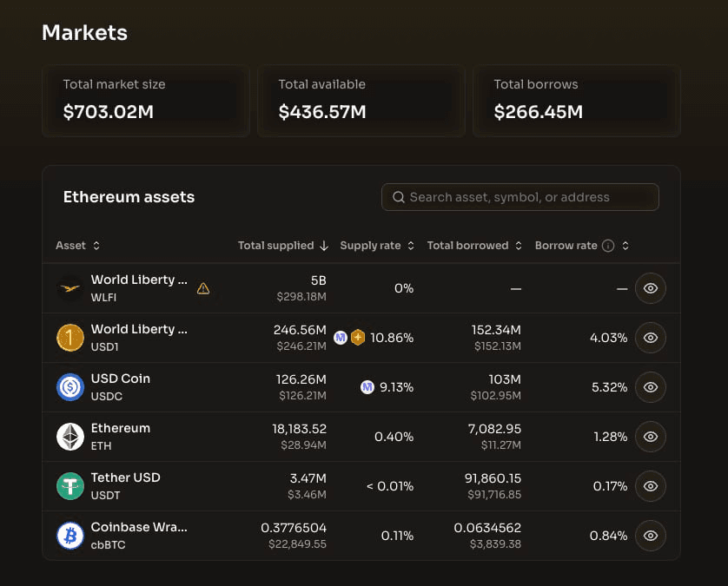728x586 pixels.
Task: Click the 0.0634562 cbBTC borrowed value
Action: [487, 528]
